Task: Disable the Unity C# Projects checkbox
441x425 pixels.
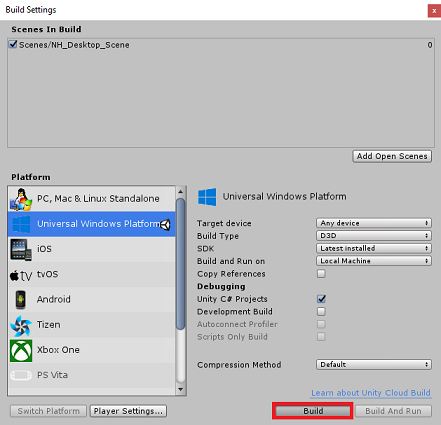Action: (321, 299)
